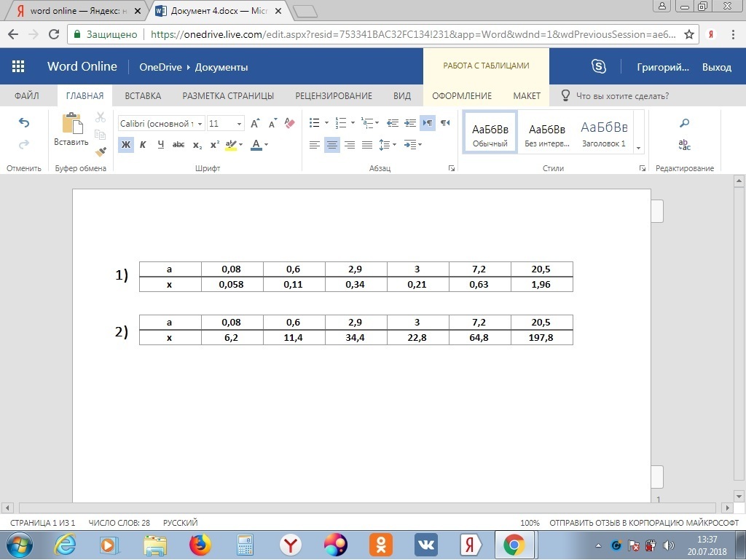Click the OneDrive breadcrumb link
This screenshot has height=560, width=746.
tap(160, 67)
